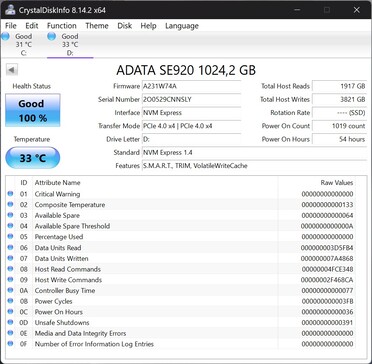Viewport: 372px width, 364px height.
Task: Select the Host Read Commands attribute name
Action: point(68,269)
